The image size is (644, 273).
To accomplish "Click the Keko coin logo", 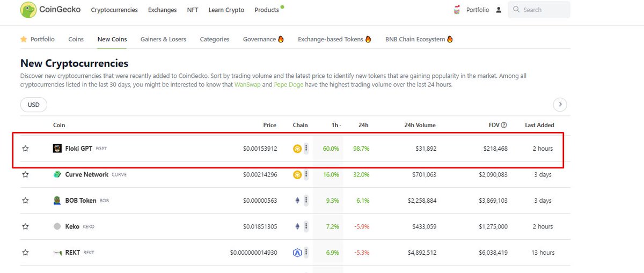I will point(57,226).
